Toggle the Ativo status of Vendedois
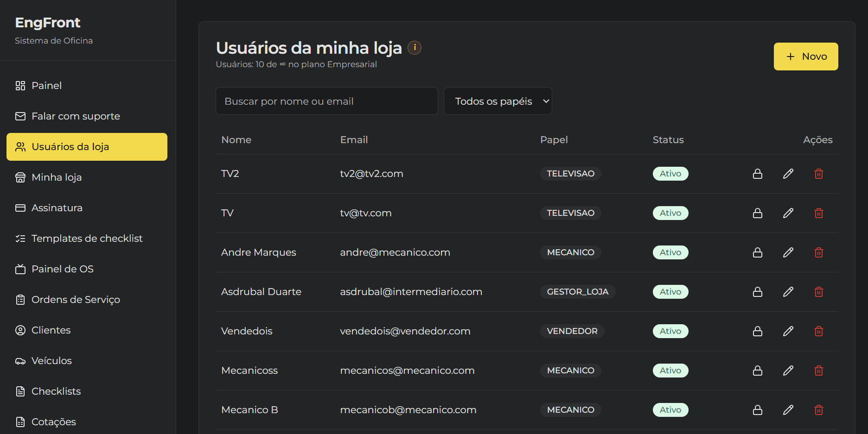Screen dimensions: 868x434 670,331
